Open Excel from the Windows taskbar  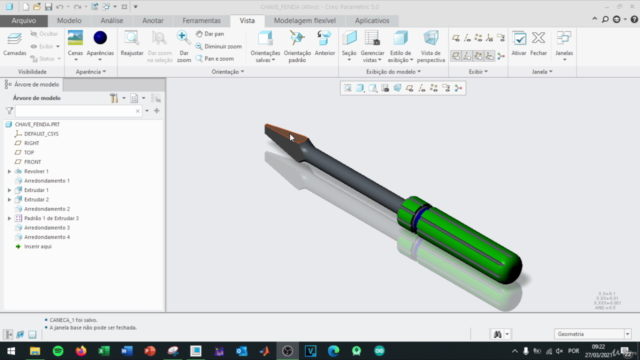pyautogui.click(x=104, y=351)
